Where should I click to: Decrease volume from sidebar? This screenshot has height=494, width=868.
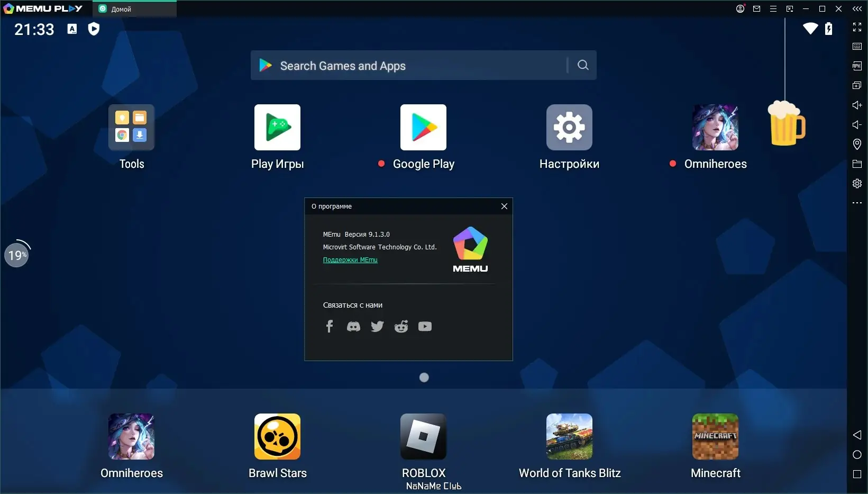click(x=857, y=124)
